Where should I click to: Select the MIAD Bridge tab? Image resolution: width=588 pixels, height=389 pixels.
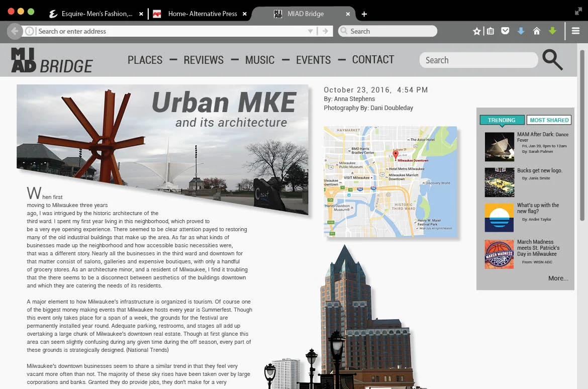[x=304, y=14]
